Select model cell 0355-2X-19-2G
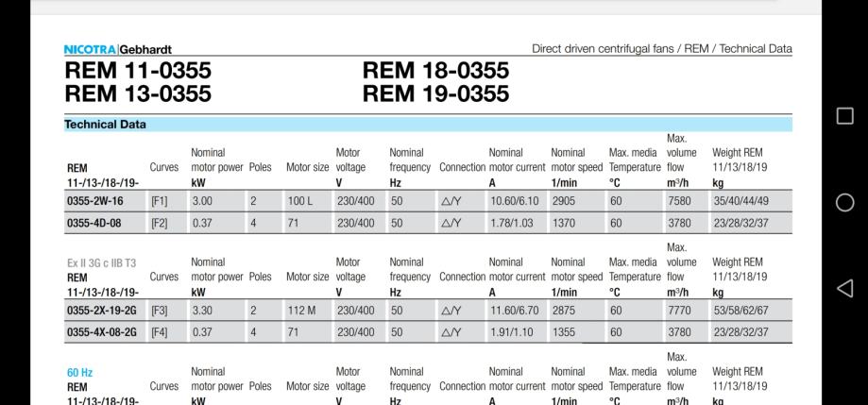This screenshot has width=868, height=405. coord(101,311)
